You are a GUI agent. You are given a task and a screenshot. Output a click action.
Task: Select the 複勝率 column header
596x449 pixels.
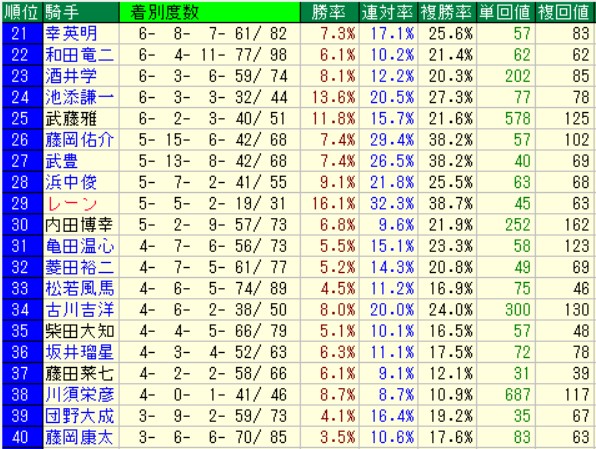(x=447, y=13)
